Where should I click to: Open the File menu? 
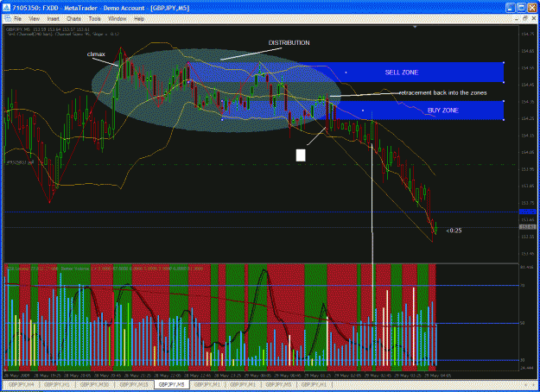(17, 19)
